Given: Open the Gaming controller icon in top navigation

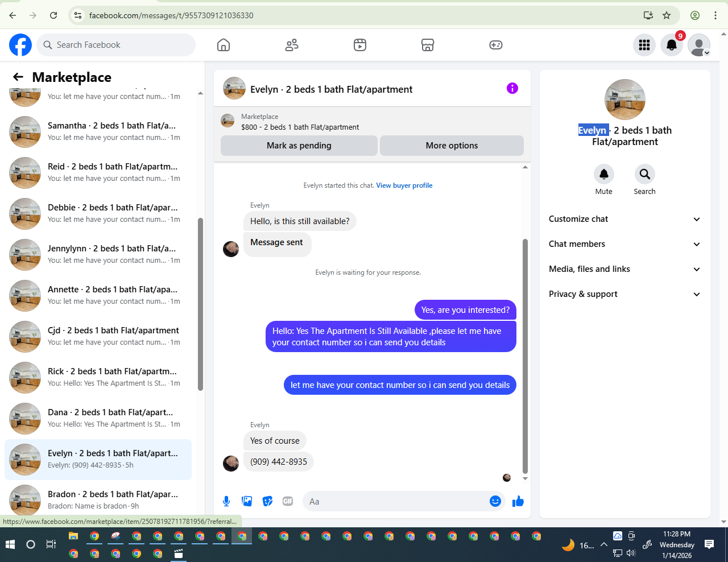Looking at the screenshot, I should coord(496,45).
